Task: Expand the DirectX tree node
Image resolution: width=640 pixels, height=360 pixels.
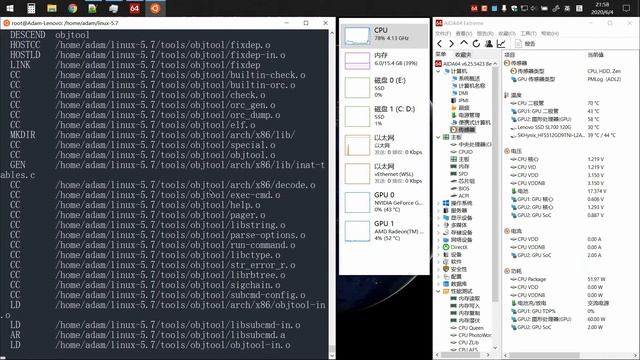Action: tap(438, 247)
